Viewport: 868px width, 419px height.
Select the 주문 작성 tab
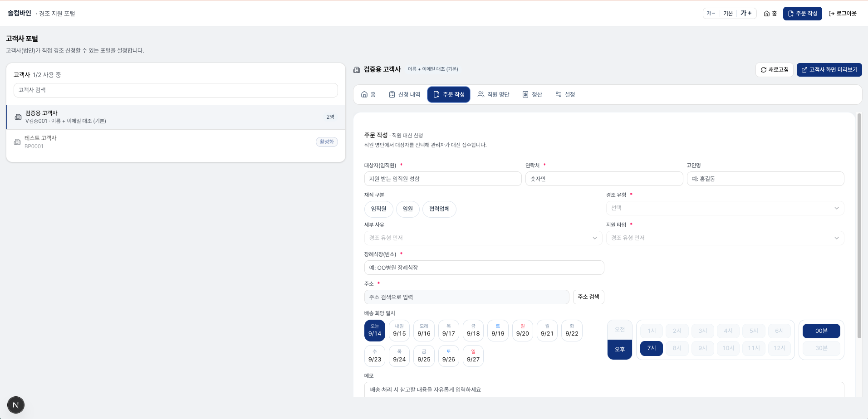point(449,94)
